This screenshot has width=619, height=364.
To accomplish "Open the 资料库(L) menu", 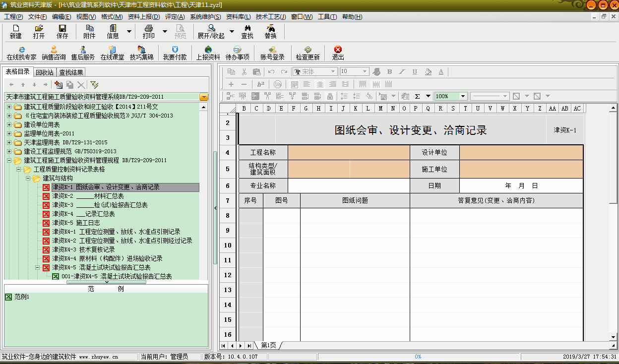I will tap(238, 17).
